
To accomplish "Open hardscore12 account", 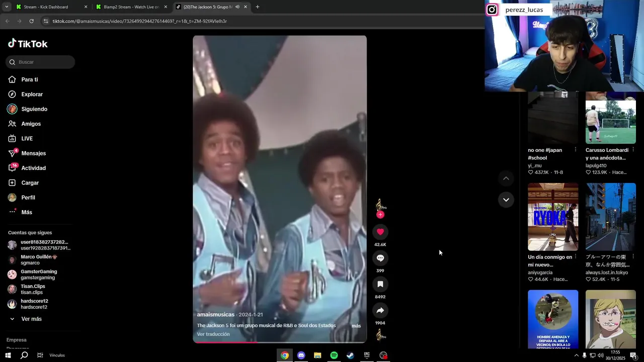I will pos(34,304).
